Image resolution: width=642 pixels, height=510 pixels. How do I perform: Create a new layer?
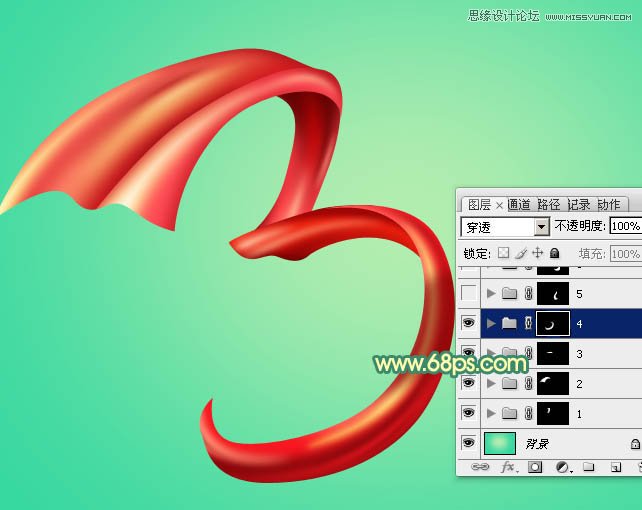(614, 467)
